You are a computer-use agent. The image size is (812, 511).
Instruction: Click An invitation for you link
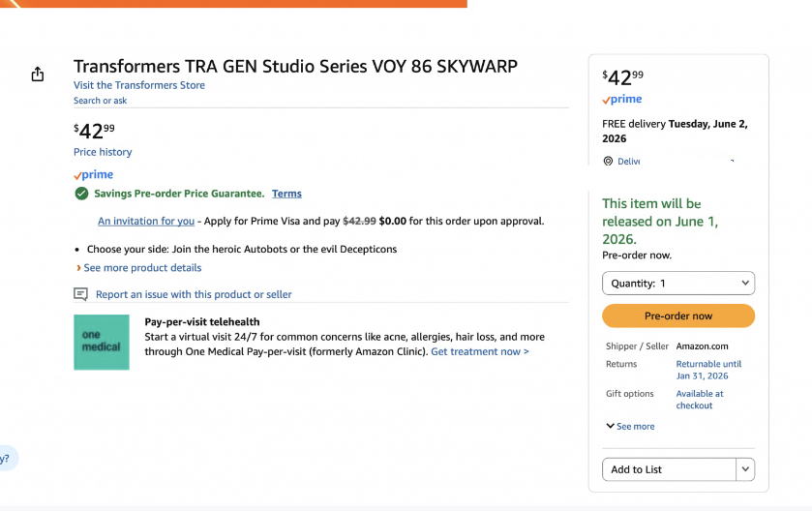[146, 221]
